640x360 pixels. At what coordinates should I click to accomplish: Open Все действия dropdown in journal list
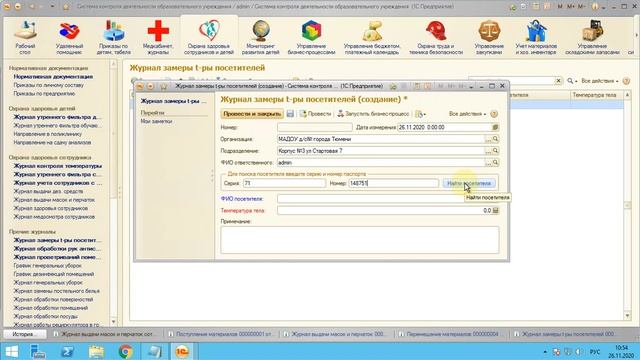tap(599, 81)
